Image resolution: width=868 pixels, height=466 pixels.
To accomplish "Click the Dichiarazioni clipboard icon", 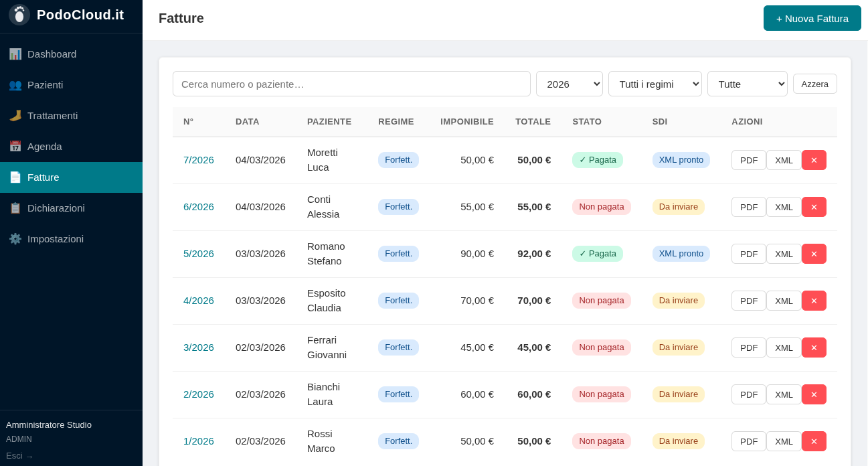I will [x=15, y=208].
